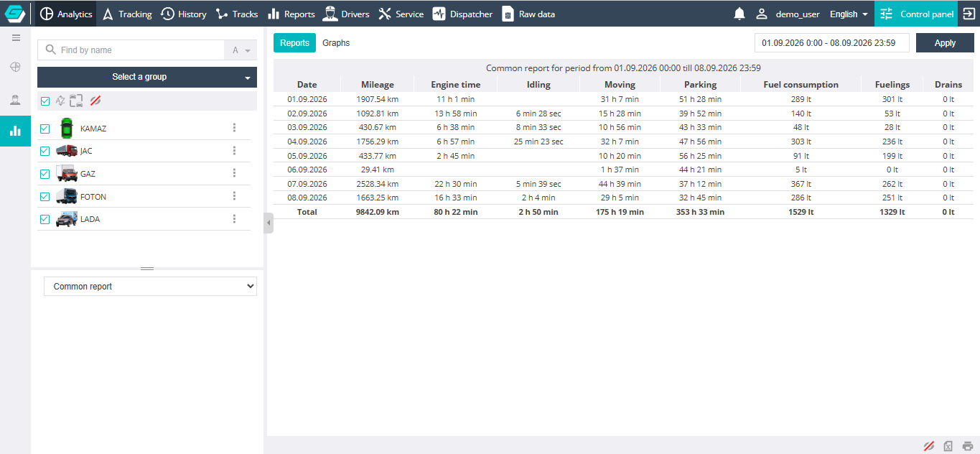Image resolution: width=980 pixels, height=454 pixels.
Task: Uncheck the GAZ vehicle checkbox
Action: pyautogui.click(x=45, y=174)
